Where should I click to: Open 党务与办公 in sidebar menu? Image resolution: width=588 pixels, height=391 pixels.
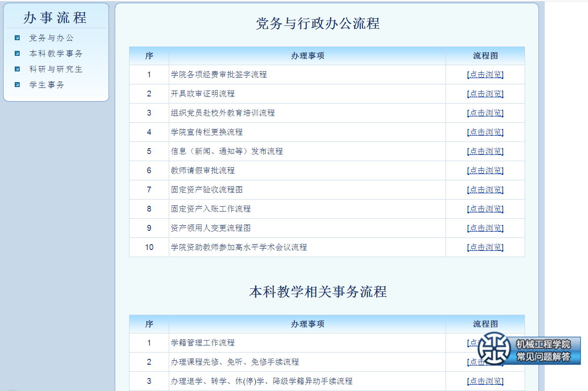(51, 38)
